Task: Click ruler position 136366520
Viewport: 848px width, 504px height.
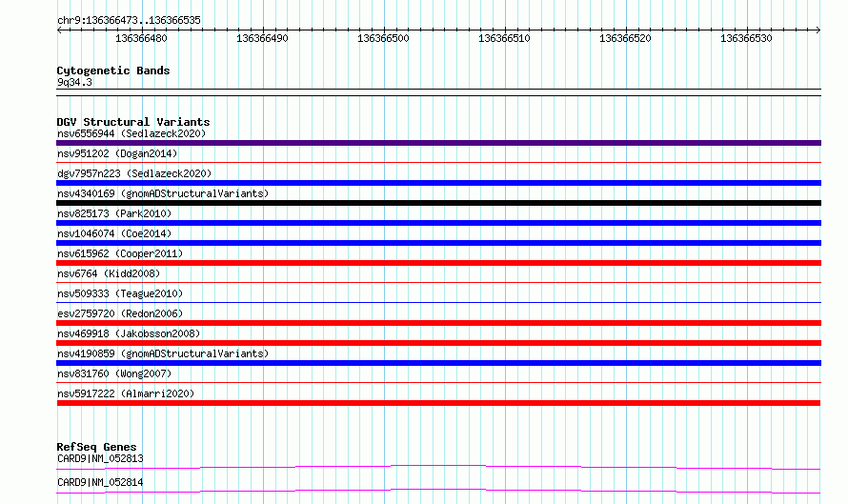Action: coord(625,38)
